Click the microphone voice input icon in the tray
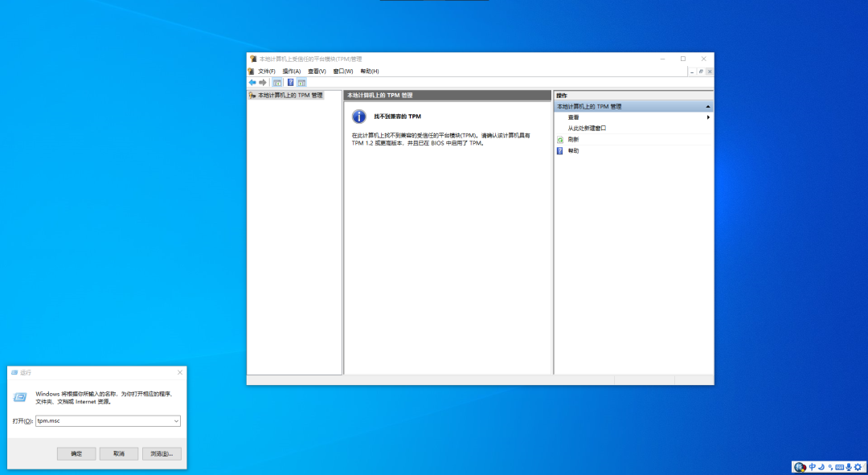Screen dimensions: 868x475 click(849, 467)
